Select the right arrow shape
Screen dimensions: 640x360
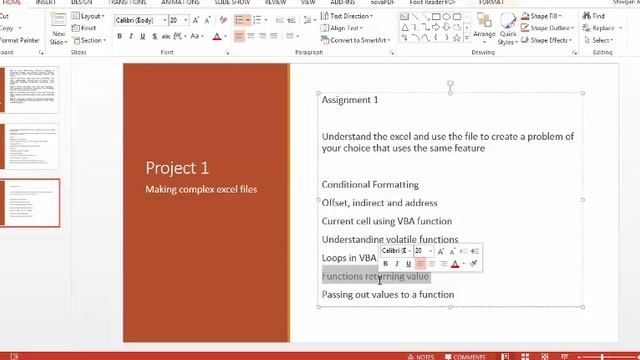(x=436, y=27)
